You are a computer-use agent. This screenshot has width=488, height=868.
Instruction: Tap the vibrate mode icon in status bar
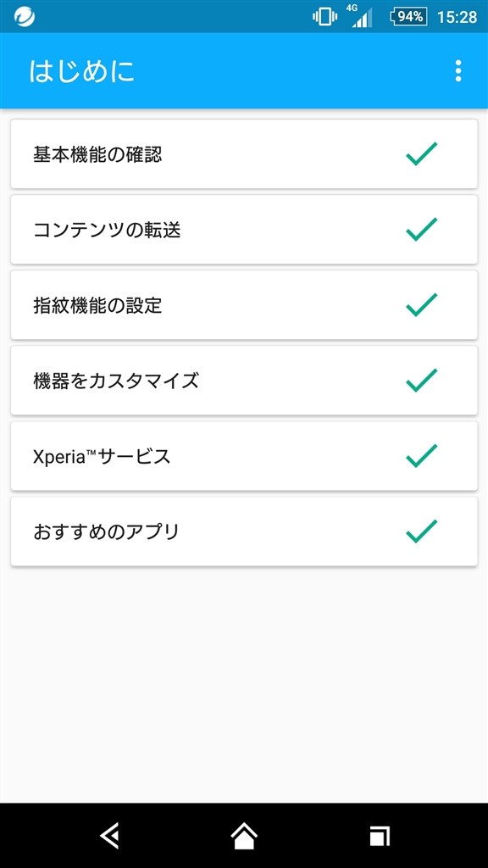322,14
